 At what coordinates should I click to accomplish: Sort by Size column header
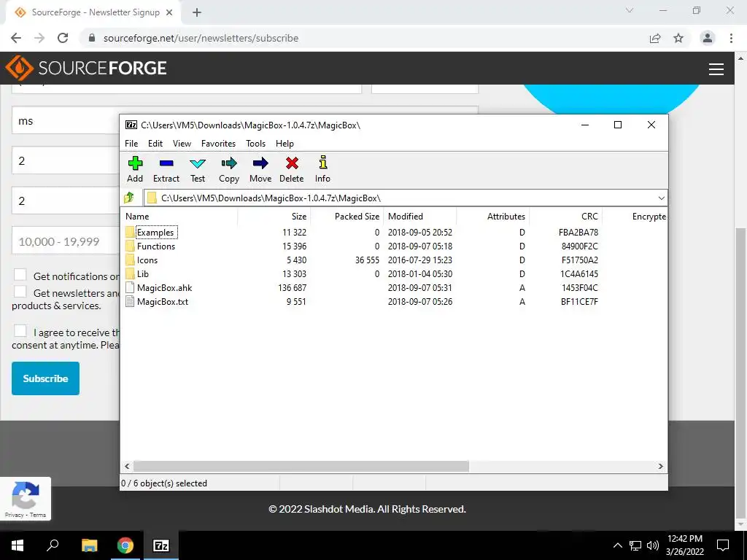click(274, 216)
